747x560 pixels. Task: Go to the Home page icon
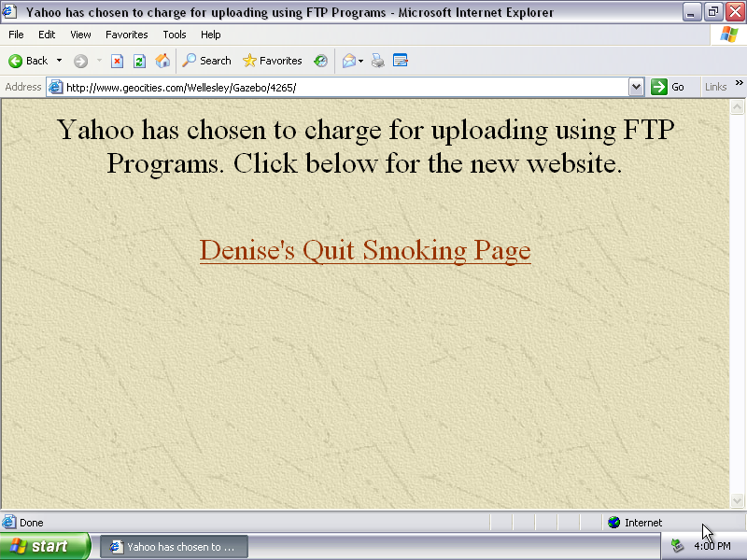pos(162,61)
